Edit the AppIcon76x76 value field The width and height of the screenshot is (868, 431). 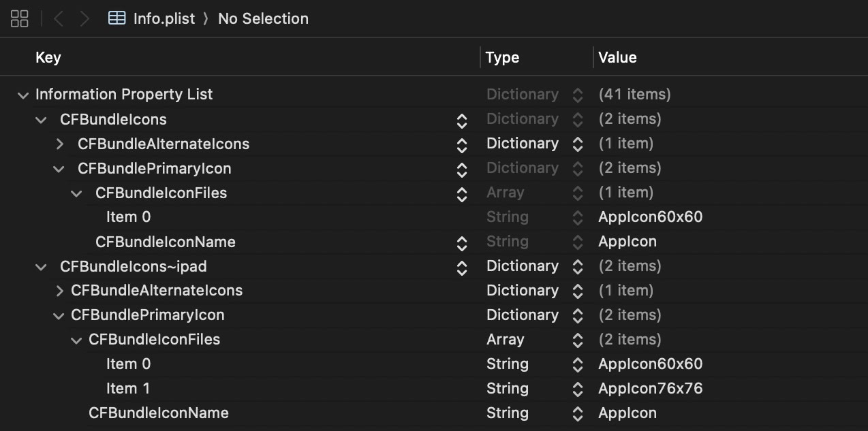point(650,389)
